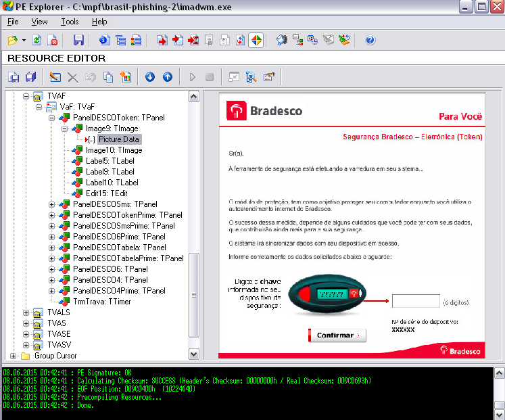
Task: Open the Tools menu
Action: tap(70, 22)
